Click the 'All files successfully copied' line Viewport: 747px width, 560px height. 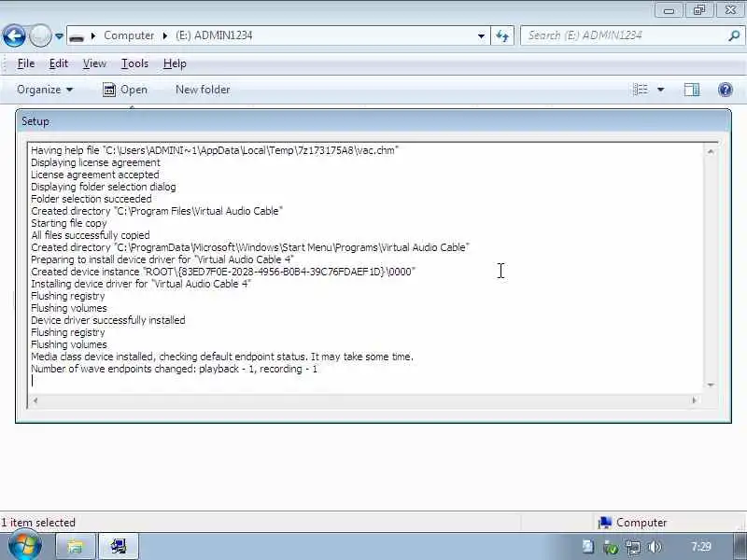(91, 235)
